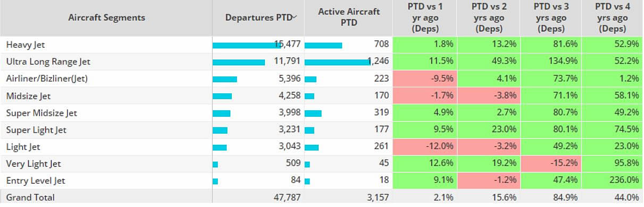This screenshot has height=207, width=644.
Task: Click the PTD vs 3 yrs ago header
Action: pos(550,18)
